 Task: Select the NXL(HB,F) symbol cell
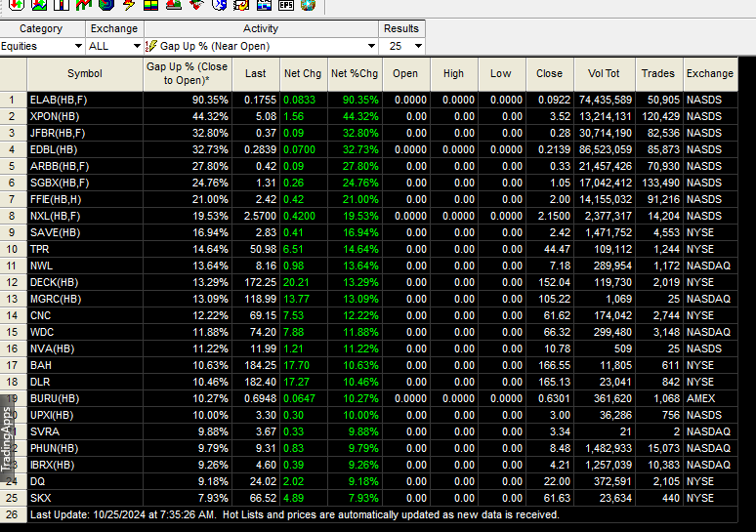pyautogui.click(x=85, y=217)
